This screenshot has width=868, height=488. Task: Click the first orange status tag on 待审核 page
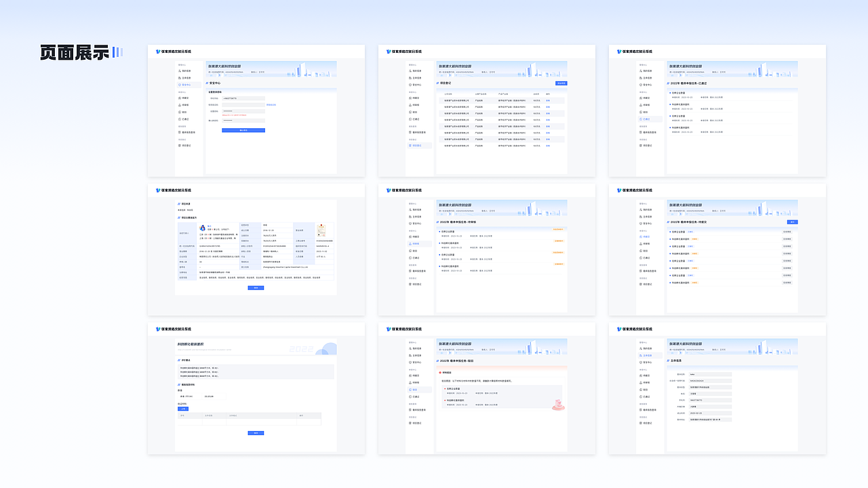pos(558,230)
